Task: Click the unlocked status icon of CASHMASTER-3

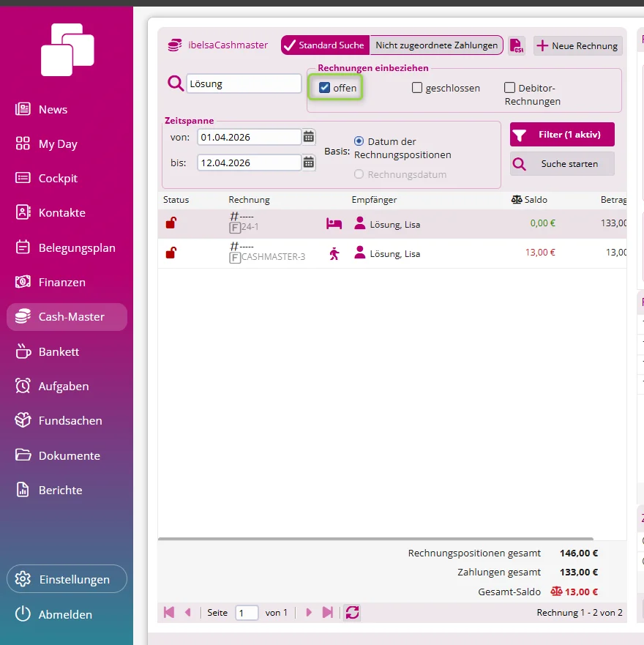Action: [x=171, y=253]
